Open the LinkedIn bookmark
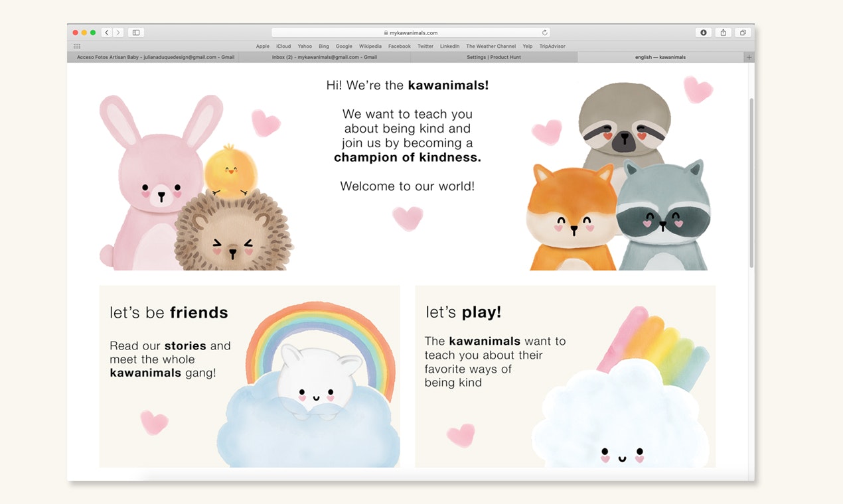The image size is (843, 504). 449,46
